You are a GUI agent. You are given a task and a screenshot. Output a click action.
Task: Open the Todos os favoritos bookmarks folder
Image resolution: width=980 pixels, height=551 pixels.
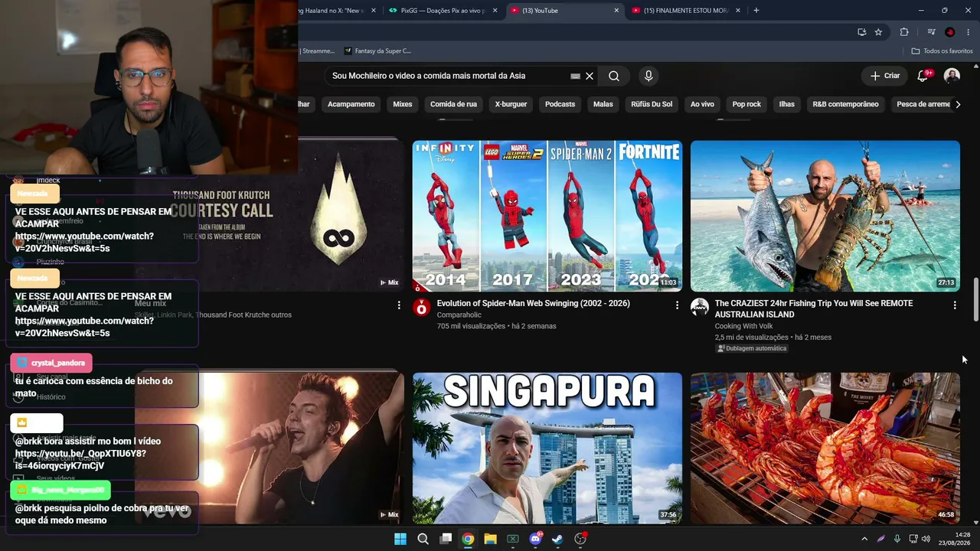(942, 51)
